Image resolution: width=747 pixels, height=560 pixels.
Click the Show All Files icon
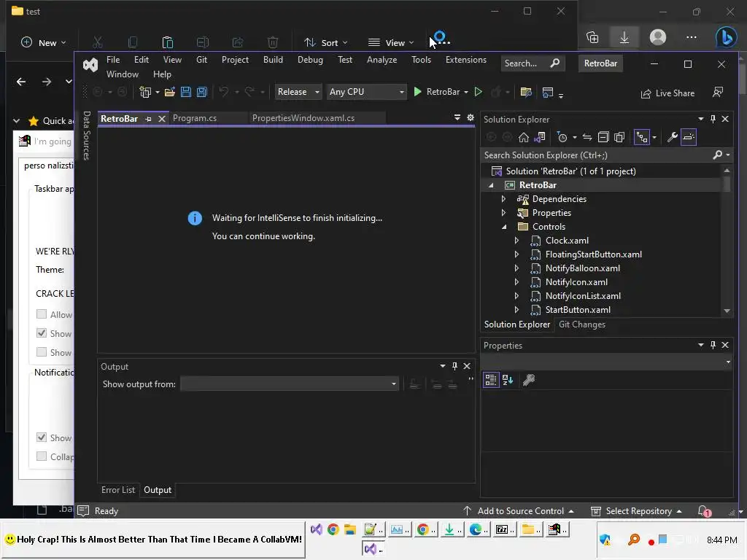[x=619, y=138]
